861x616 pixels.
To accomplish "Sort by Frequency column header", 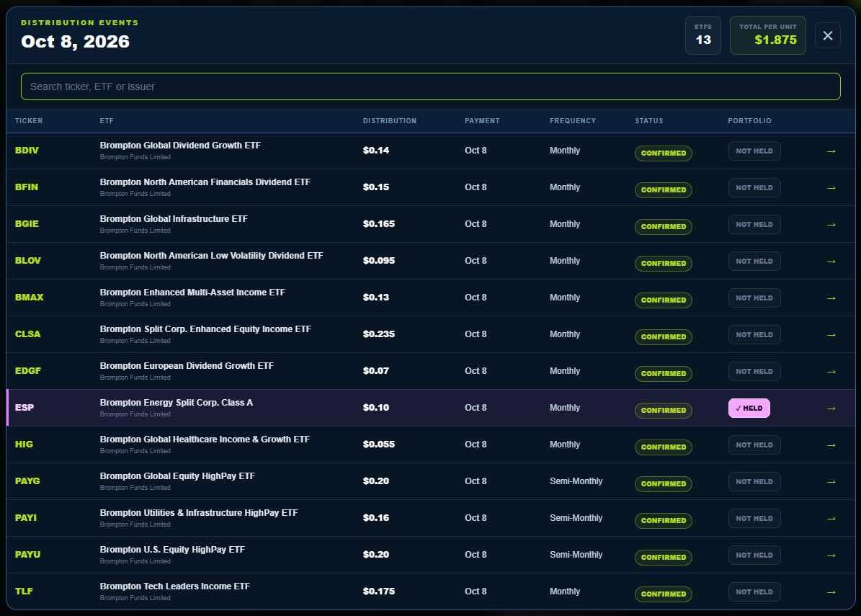I will pos(573,121).
